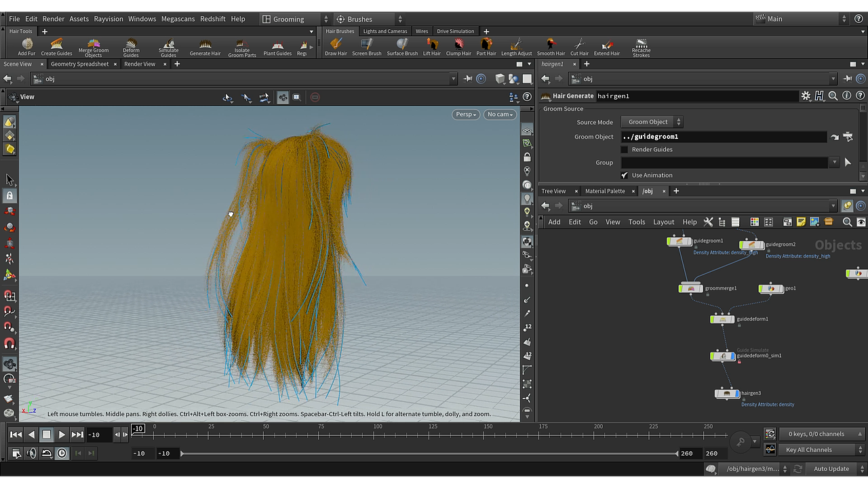Switch to the Geometry Spreadsheet tab
Viewport: 868px width, 488px height.
click(x=79, y=64)
